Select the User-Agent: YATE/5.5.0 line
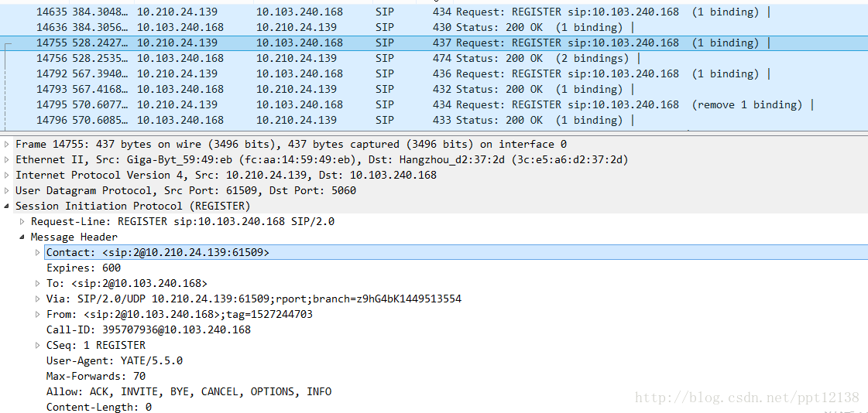The image size is (868, 413). pyautogui.click(x=115, y=361)
